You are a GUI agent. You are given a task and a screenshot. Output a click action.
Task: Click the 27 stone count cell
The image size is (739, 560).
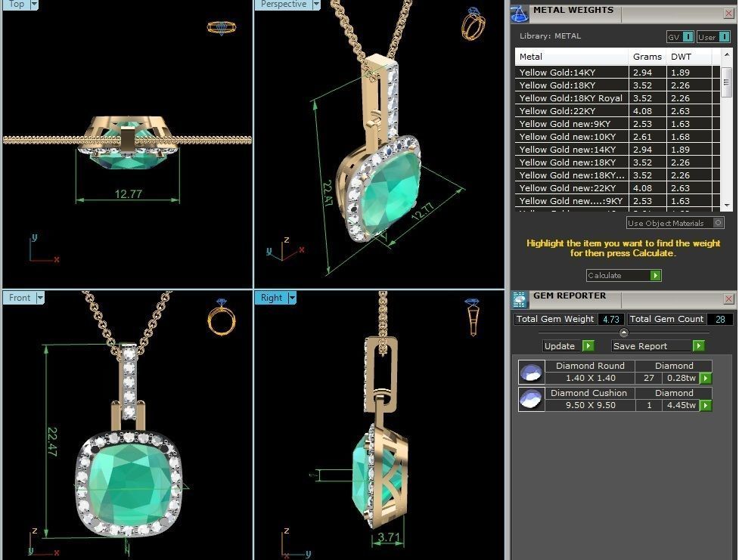pyautogui.click(x=648, y=378)
